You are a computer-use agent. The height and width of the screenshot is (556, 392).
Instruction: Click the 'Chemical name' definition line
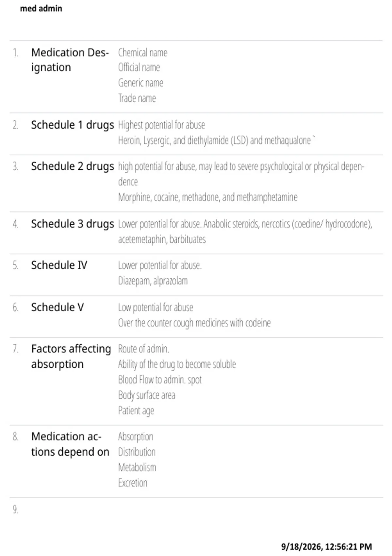(142, 53)
